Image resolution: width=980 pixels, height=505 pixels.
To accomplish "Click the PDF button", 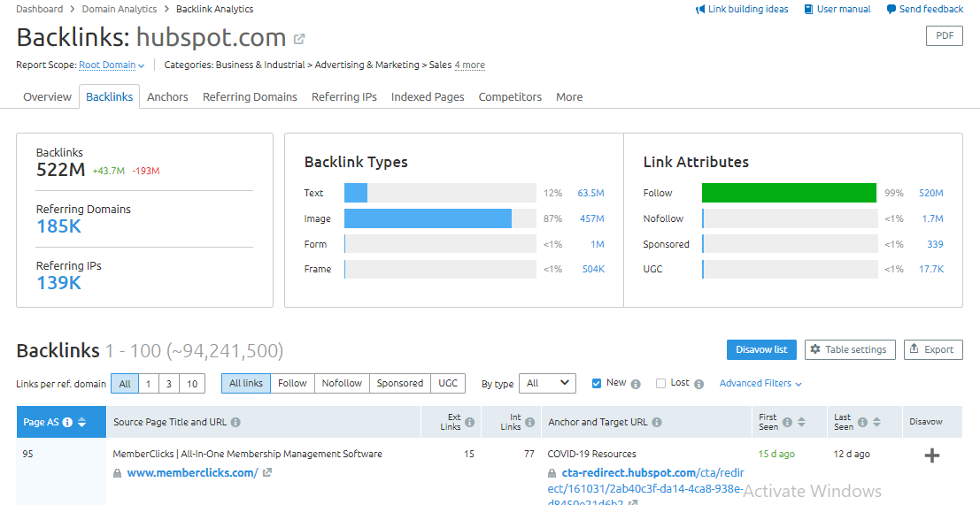I will click(945, 35).
